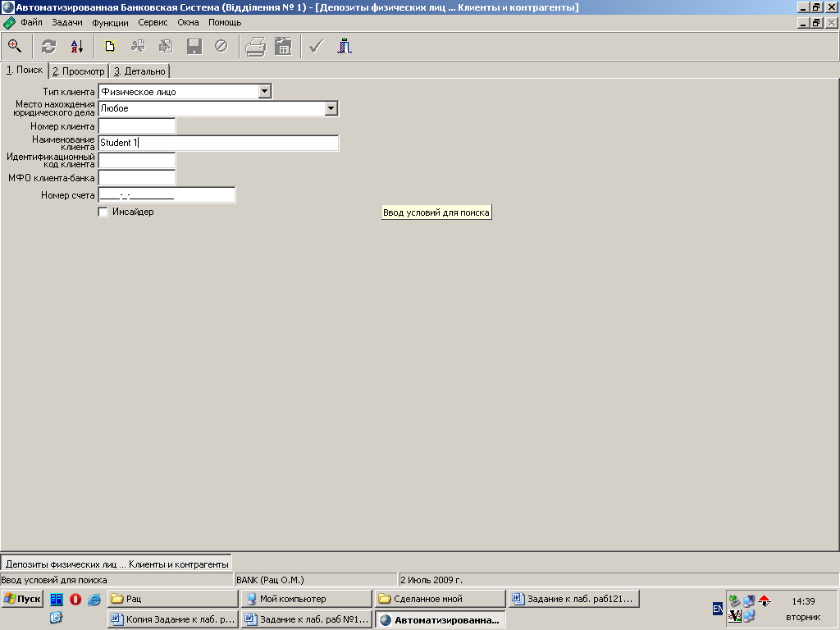Switch to the 2. Просмотр tab
840x630 pixels.
coord(79,71)
